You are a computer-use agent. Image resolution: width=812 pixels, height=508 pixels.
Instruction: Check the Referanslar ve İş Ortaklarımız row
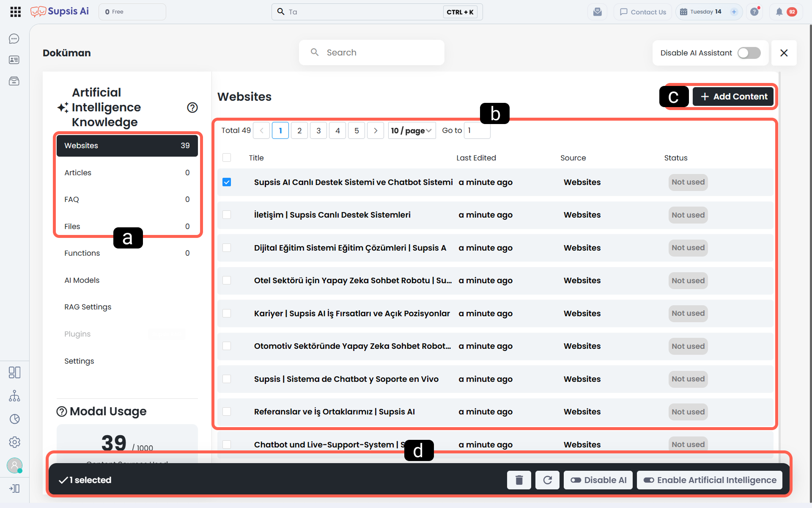227,412
